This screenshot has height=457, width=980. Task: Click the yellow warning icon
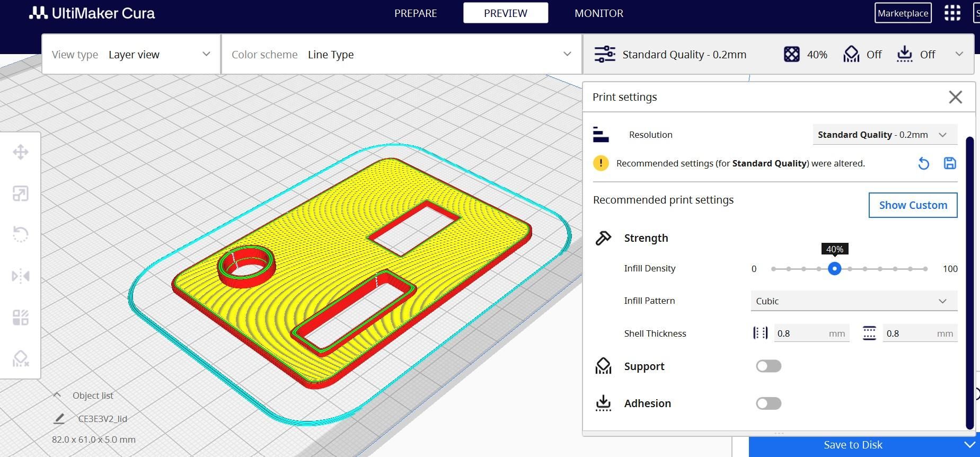point(601,163)
